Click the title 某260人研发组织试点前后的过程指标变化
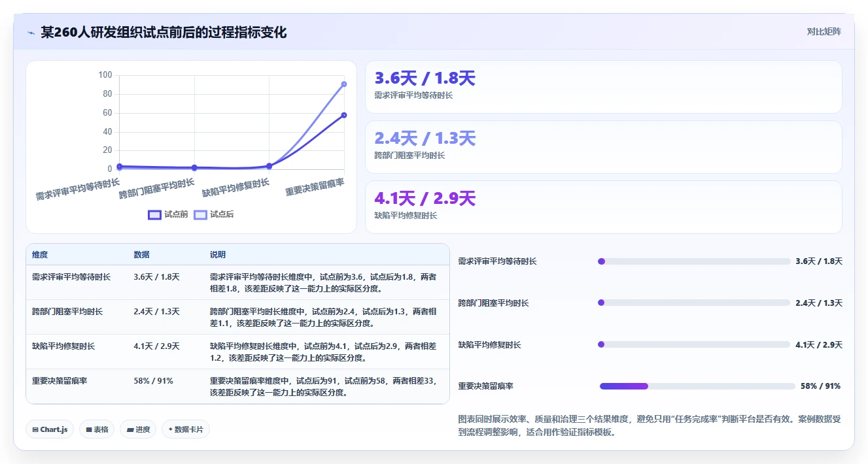The image size is (868, 464). 164,32
